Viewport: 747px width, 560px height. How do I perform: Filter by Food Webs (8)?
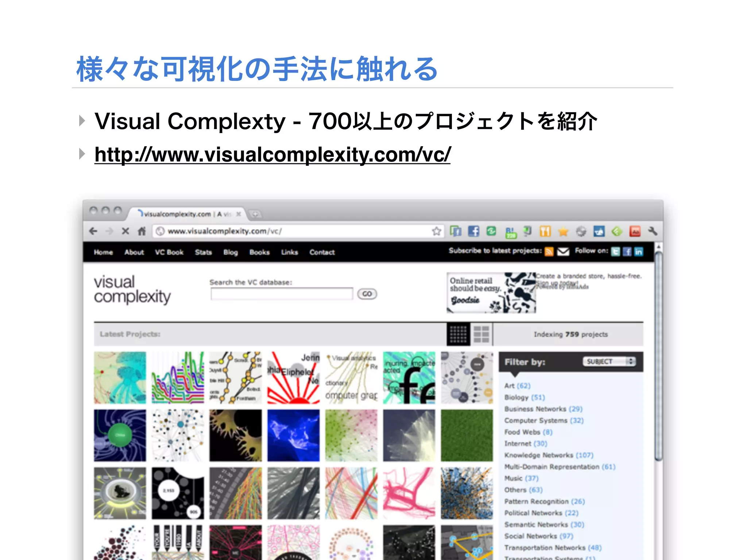click(x=529, y=432)
